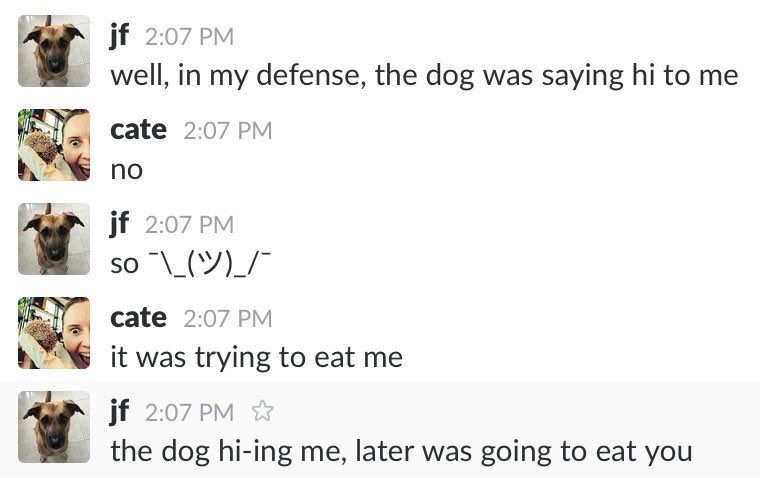Image resolution: width=760 pixels, height=478 pixels.
Task: Click the jf username above "the dog hi-ing me"
Action: (x=120, y=412)
